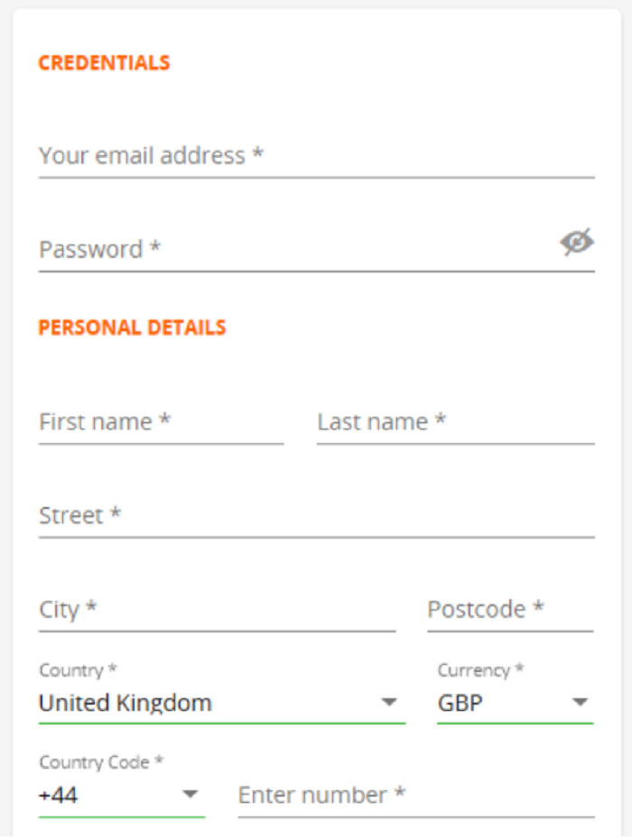Click the Country Code dropdown arrow

[x=190, y=796]
